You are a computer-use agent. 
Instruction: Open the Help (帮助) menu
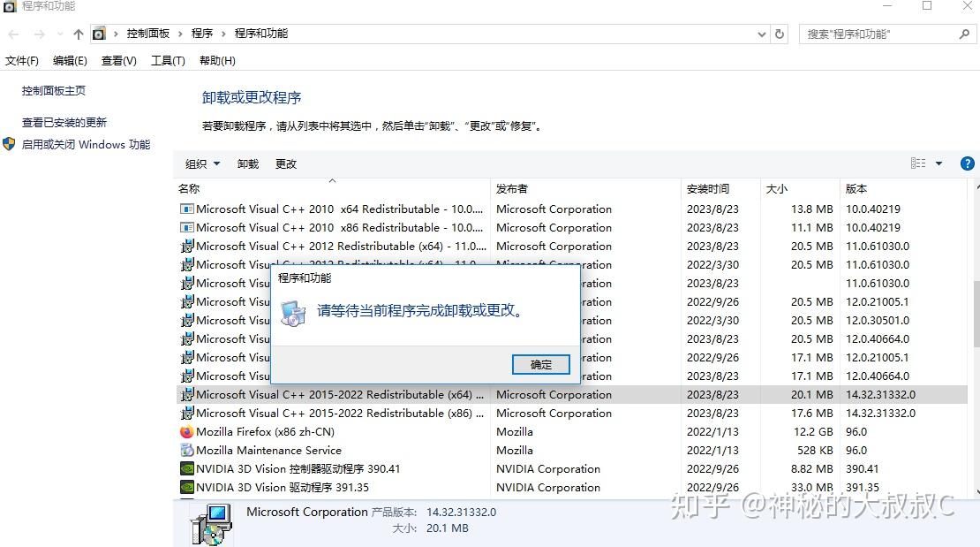217,61
